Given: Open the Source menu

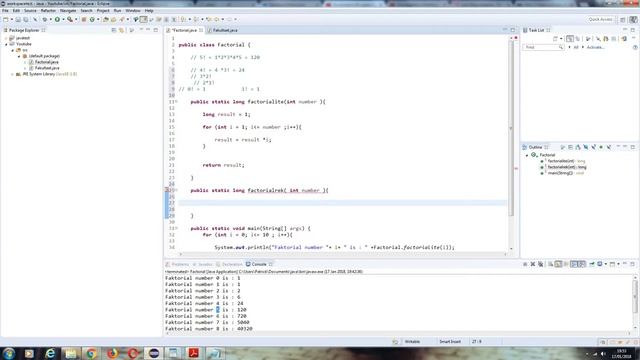Looking at the screenshot, I should pyautogui.click(x=30, y=11).
